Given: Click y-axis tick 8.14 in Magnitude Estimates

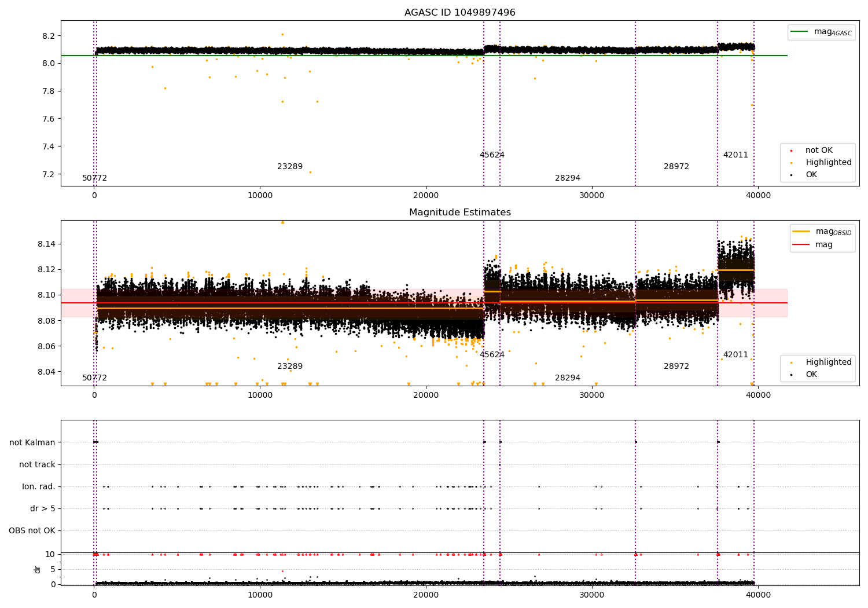Looking at the screenshot, I should click(x=47, y=244).
